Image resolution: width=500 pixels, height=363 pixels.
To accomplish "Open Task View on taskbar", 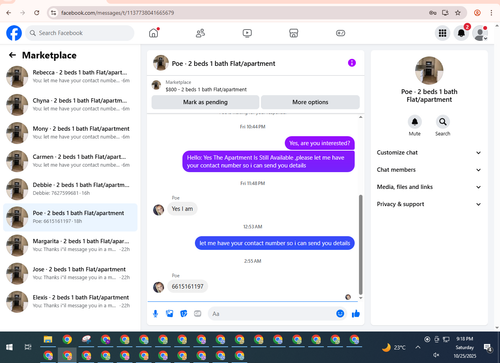I will 28,347.
